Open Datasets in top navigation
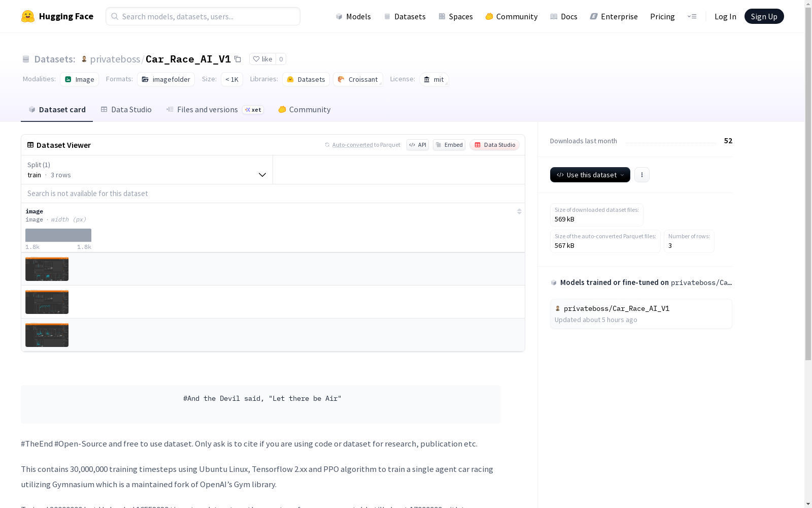Screen dimensions: 812x508 [404, 16]
